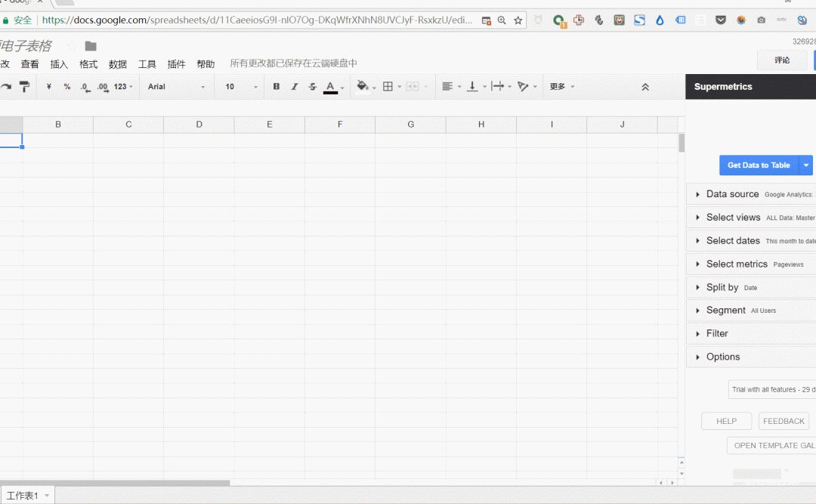Expand the Select dates section
Image resolution: width=816 pixels, height=504 pixels.
point(751,240)
